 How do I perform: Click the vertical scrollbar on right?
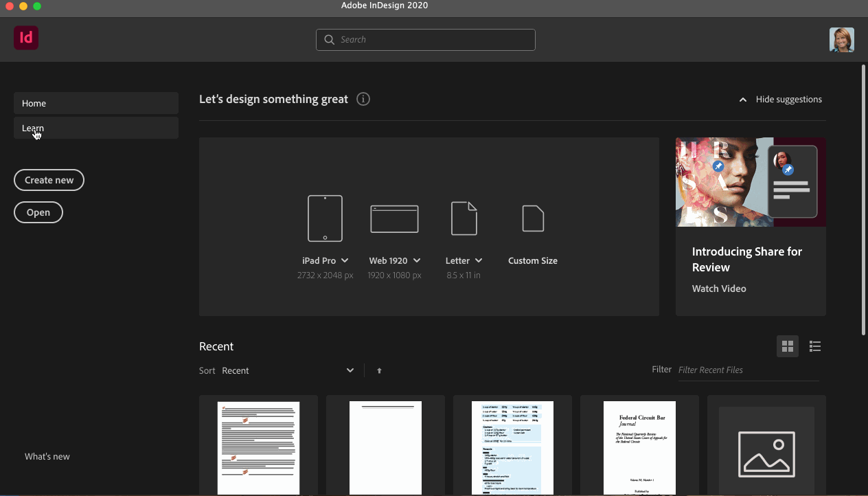(864, 199)
